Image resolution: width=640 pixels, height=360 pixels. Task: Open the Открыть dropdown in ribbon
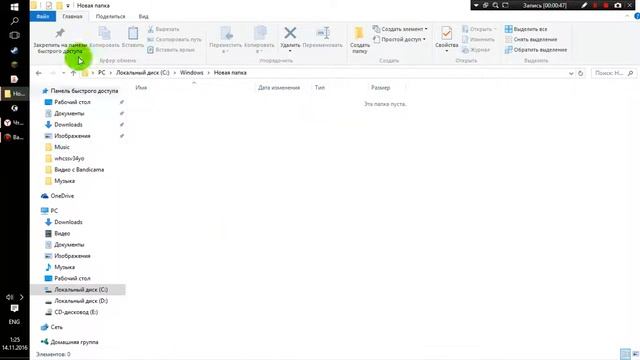(x=480, y=29)
